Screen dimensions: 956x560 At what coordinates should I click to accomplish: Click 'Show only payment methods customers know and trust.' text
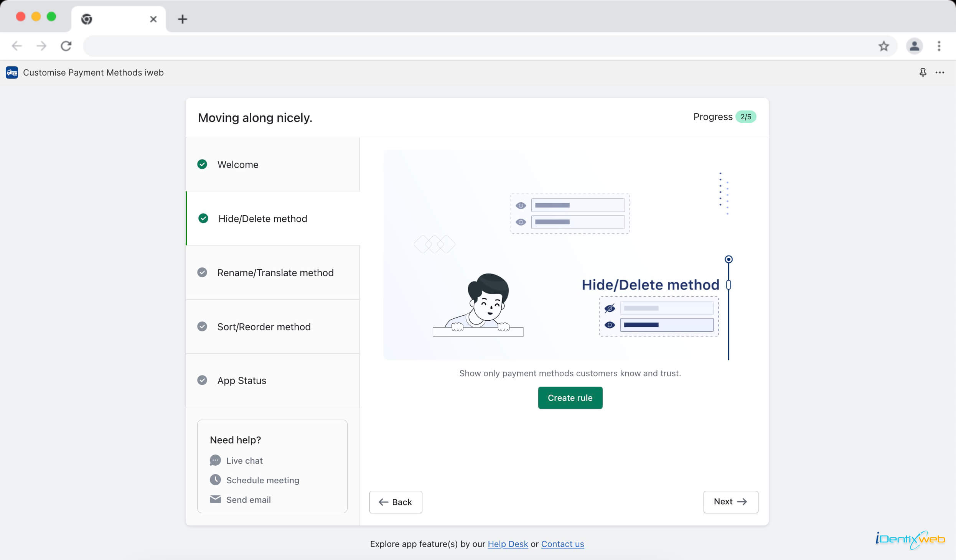pyautogui.click(x=570, y=373)
